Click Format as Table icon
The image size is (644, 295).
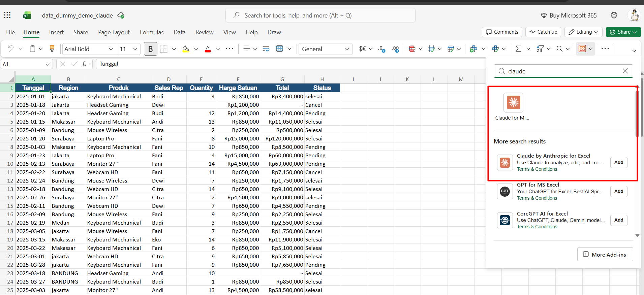451,49
